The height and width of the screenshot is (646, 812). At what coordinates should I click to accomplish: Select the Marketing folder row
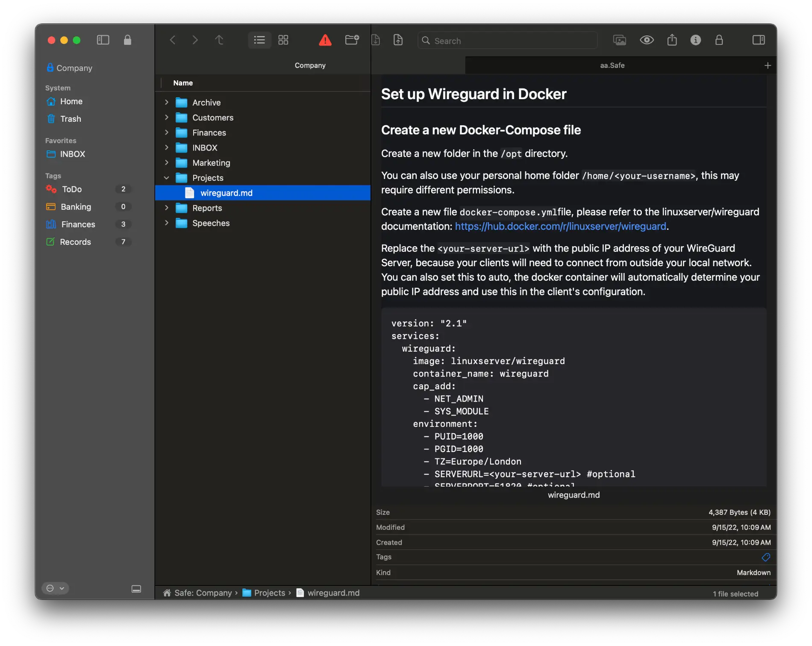click(263, 163)
